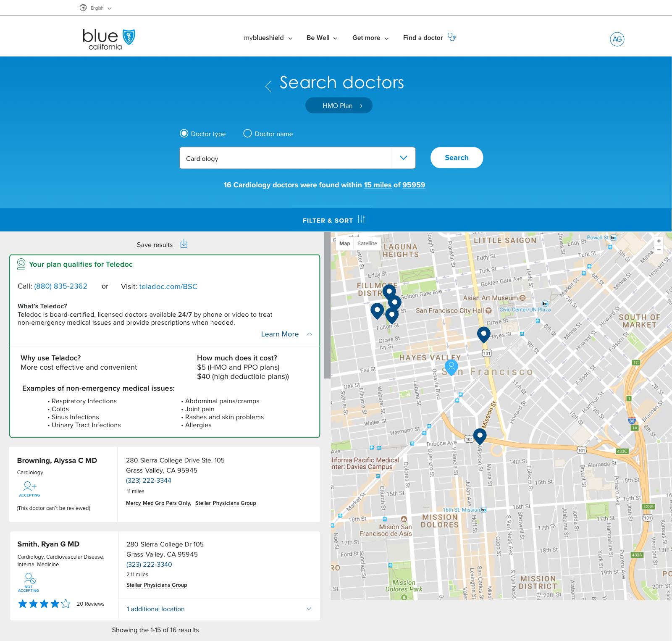Click the filter sliders icon
This screenshot has height=641, width=672.
click(361, 219)
